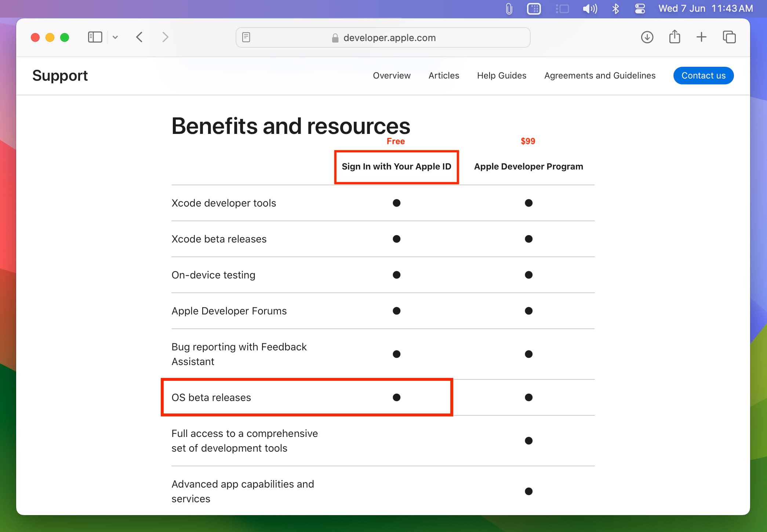Open the keyboard grid menu bar icon
Image resolution: width=767 pixels, height=532 pixels.
pos(534,8)
